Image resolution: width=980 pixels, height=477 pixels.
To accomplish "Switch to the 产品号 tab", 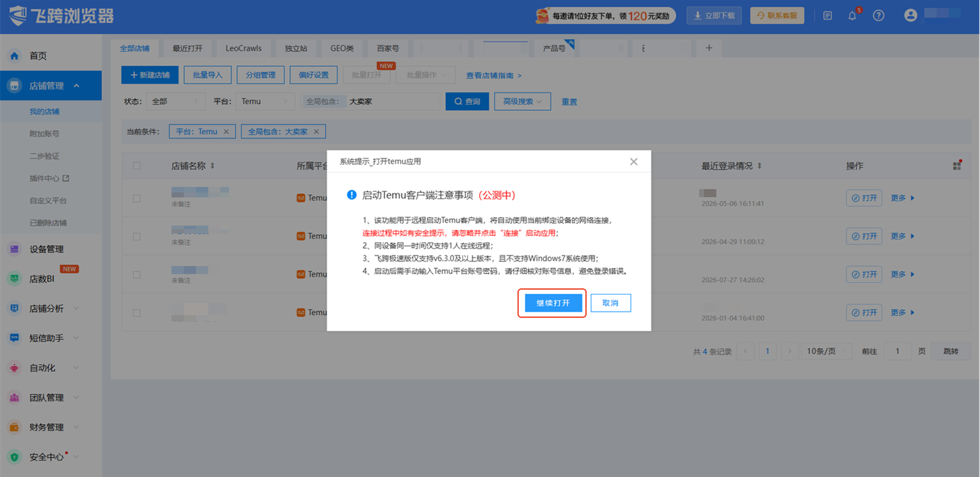I will 554,48.
